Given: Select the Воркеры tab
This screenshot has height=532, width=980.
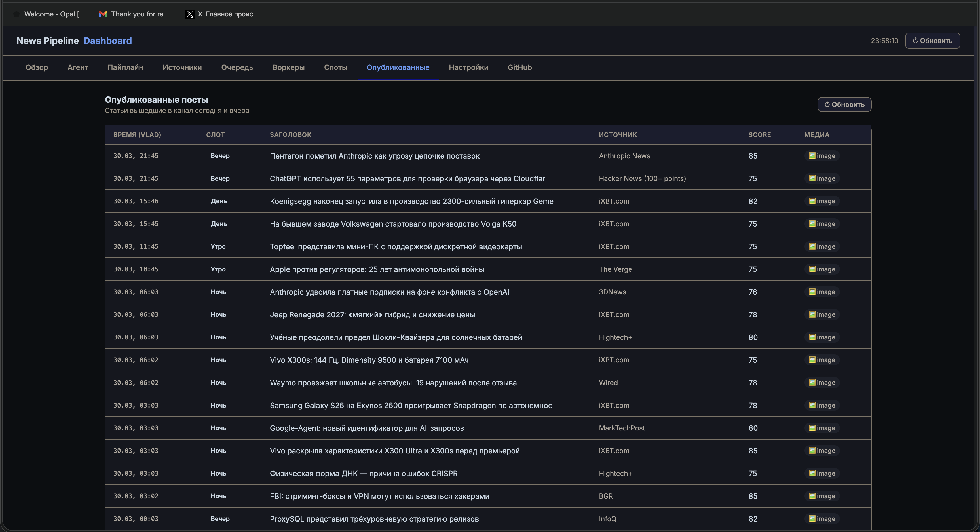Looking at the screenshot, I should click(288, 67).
